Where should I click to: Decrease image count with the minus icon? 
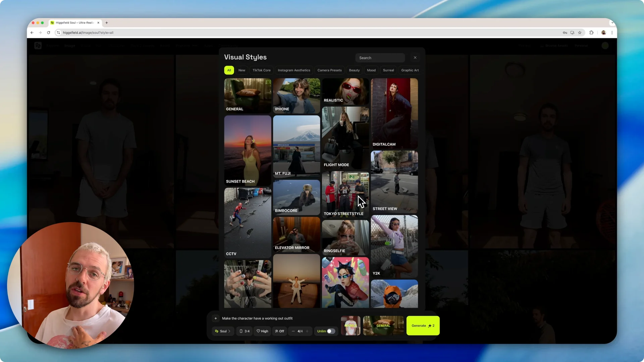(293, 331)
